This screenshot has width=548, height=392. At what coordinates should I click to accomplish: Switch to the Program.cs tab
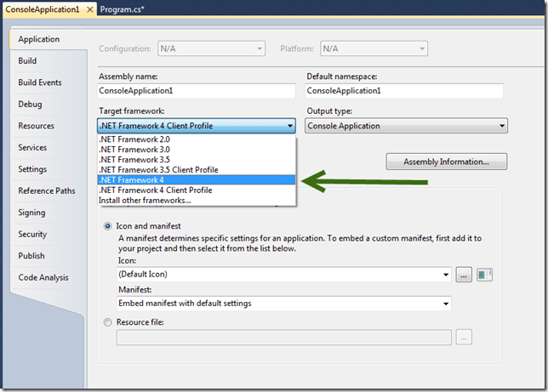pos(122,9)
